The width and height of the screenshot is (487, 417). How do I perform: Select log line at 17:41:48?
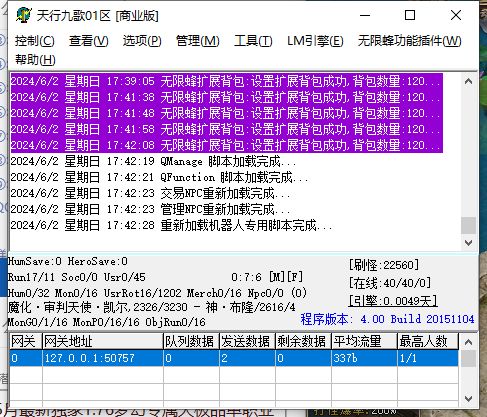click(227, 113)
